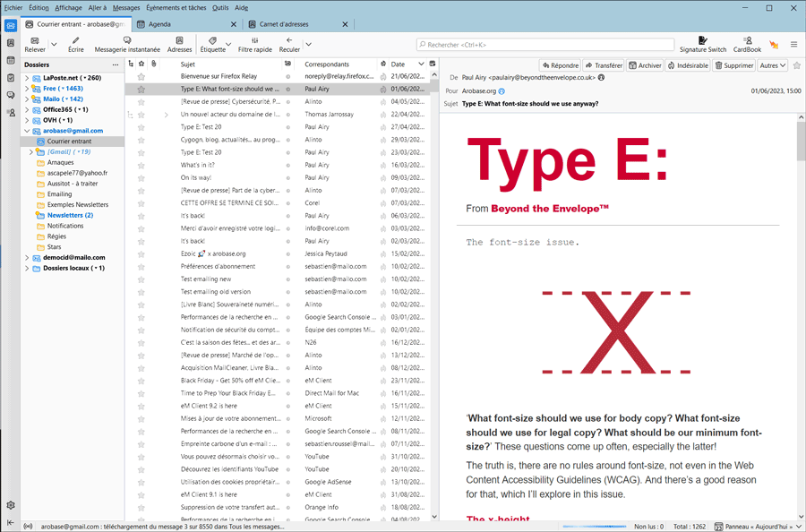Collapse the arobase@gmail.com account
The width and height of the screenshot is (806, 532).
(x=27, y=131)
